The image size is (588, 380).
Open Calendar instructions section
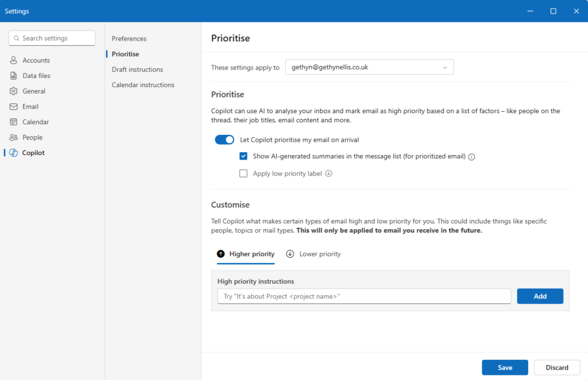tap(143, 85)
